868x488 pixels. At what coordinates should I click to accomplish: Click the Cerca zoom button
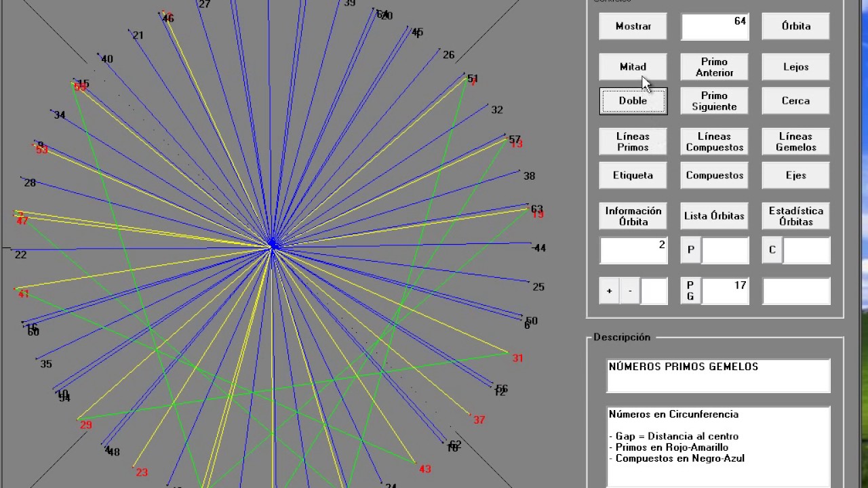796,101
